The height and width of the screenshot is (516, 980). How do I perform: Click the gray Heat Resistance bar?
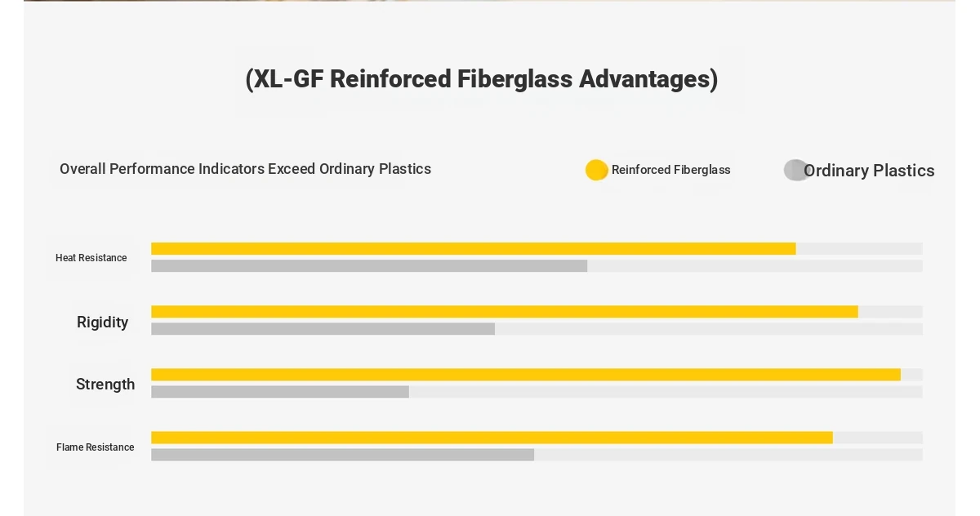(x=369, y=266)
